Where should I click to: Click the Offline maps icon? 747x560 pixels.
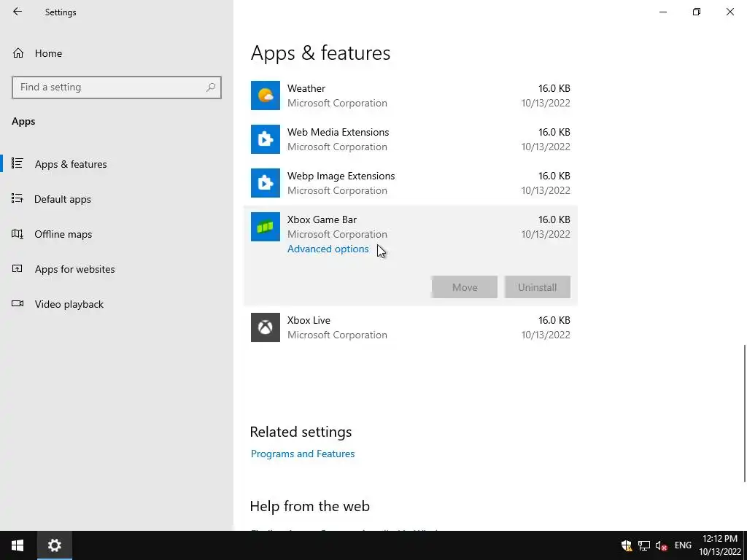click(18, 234)
